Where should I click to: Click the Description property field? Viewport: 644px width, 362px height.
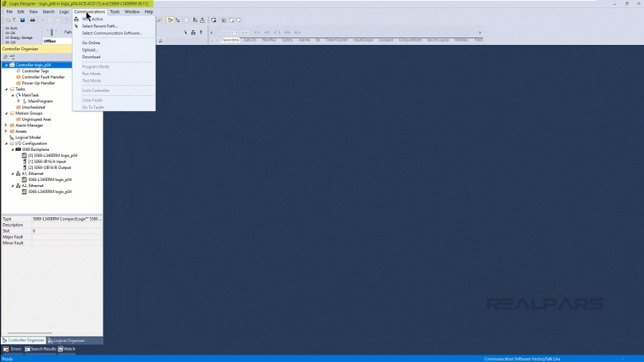pos(67,225)
